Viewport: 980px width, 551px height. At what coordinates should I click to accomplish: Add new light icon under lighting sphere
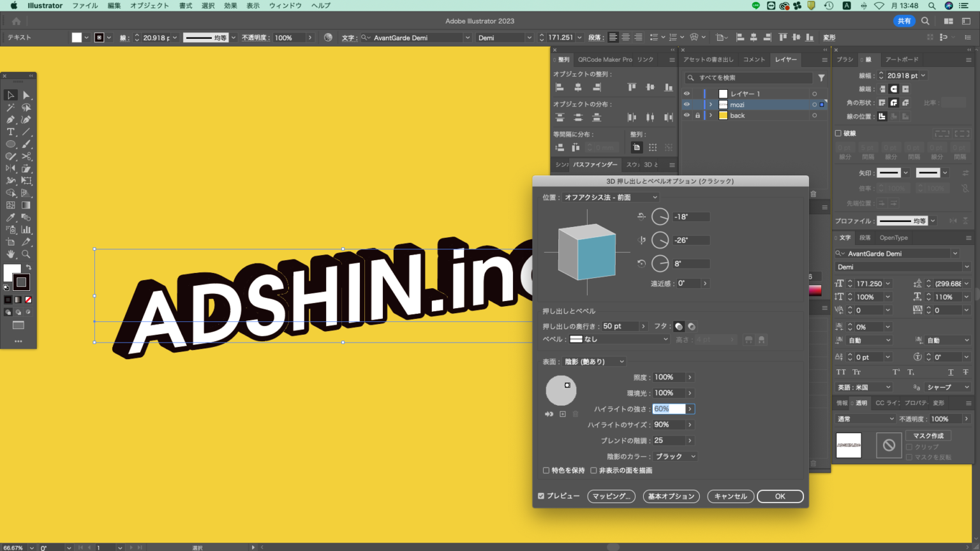coord(563,414)
